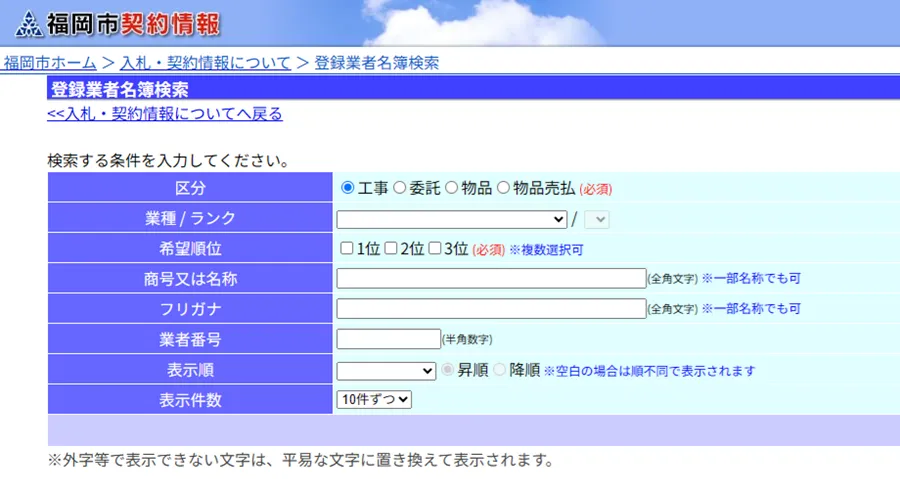Screen dimensions: 900x479
Task: Select the 降順 descending radio button
Action: 500,370
